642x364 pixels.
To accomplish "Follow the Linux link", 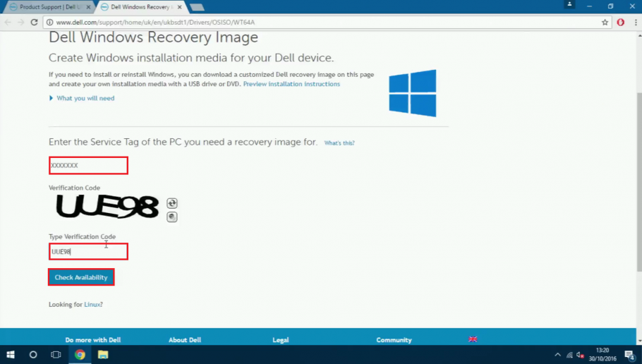I will click(92, 305).
